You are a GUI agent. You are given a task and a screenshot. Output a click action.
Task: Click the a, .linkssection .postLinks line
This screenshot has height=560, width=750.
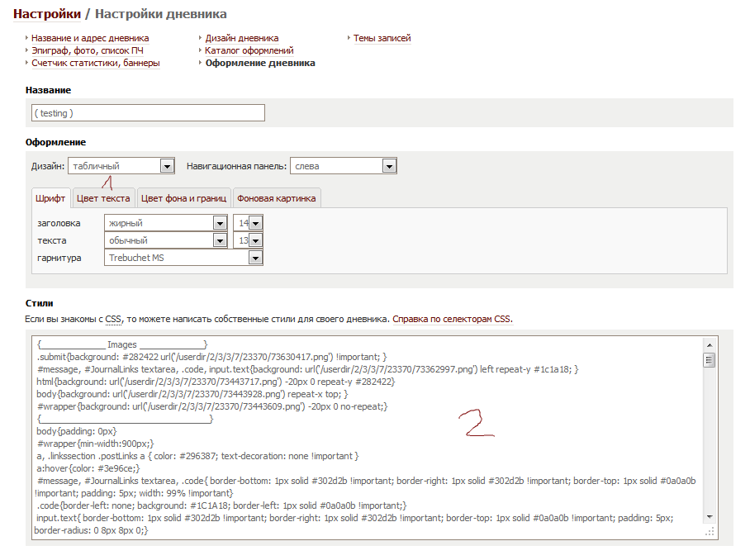[x=197, y=456]
